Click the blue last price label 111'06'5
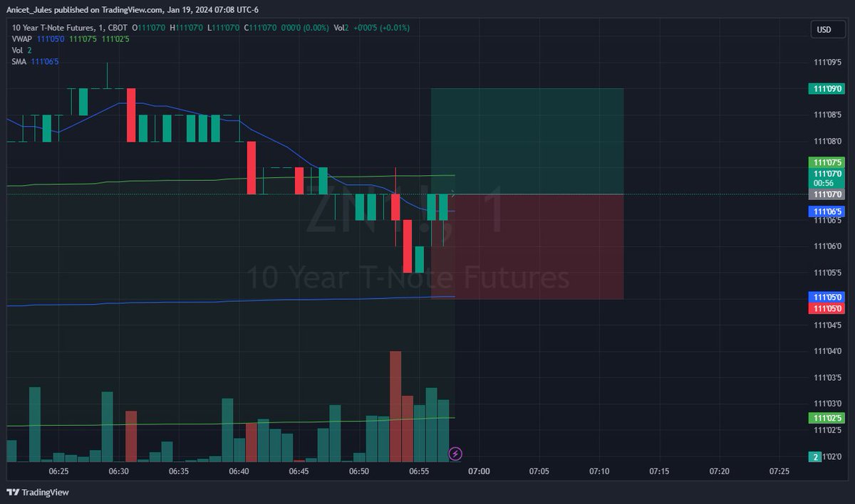The height and width of the screenshot is (504, 855). click(x=825, y=211)
